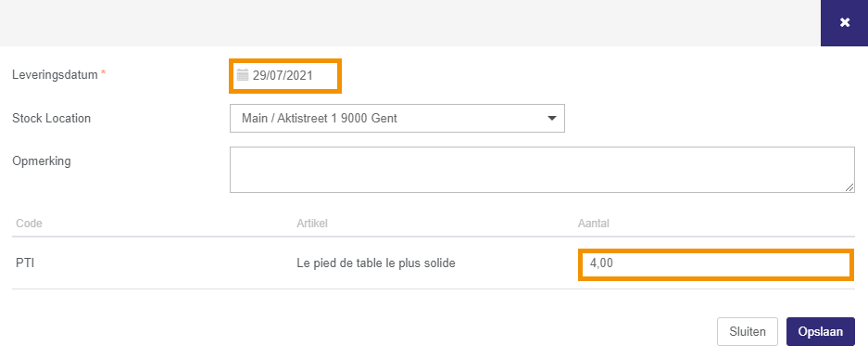Click the PTI code cell
This screenshot has height=359, width=868.
click(x=25, y=263)
